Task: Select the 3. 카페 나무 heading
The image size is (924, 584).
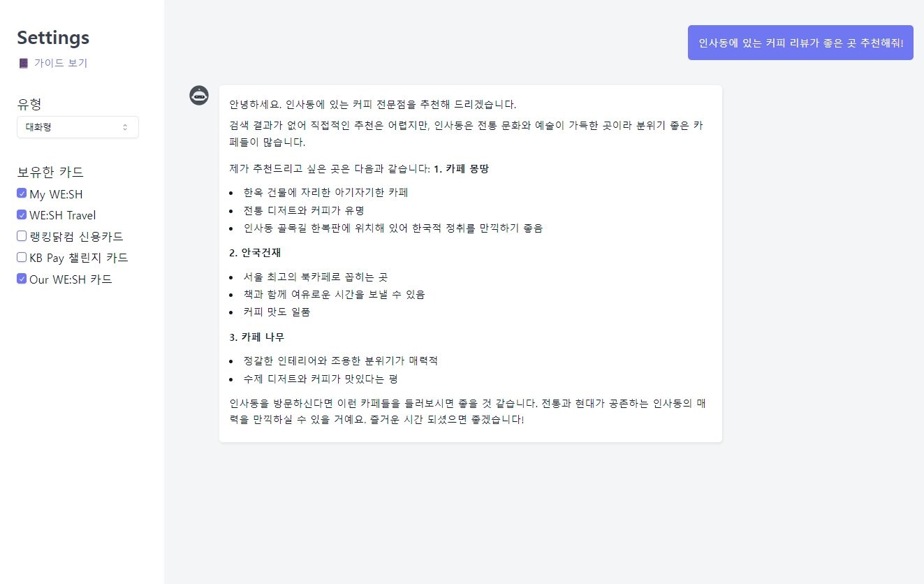Action: tap(256, 337)
